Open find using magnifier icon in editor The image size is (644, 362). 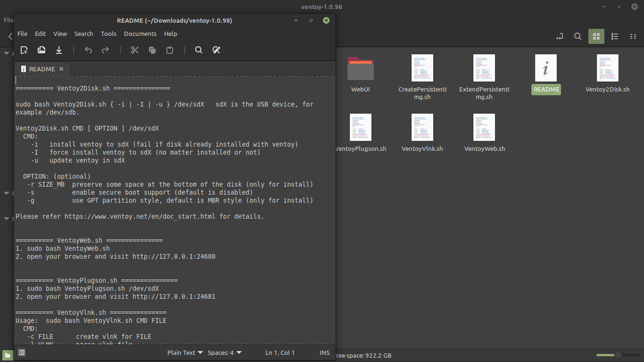[199, 50]
